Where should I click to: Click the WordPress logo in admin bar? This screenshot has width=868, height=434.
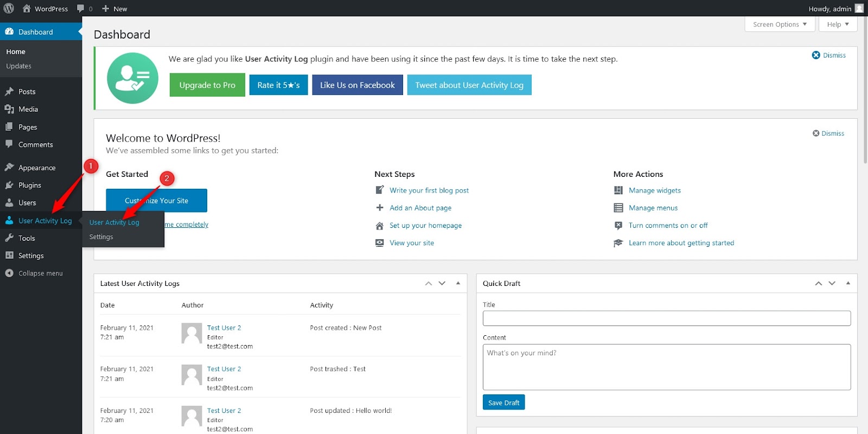pos(9,8)
